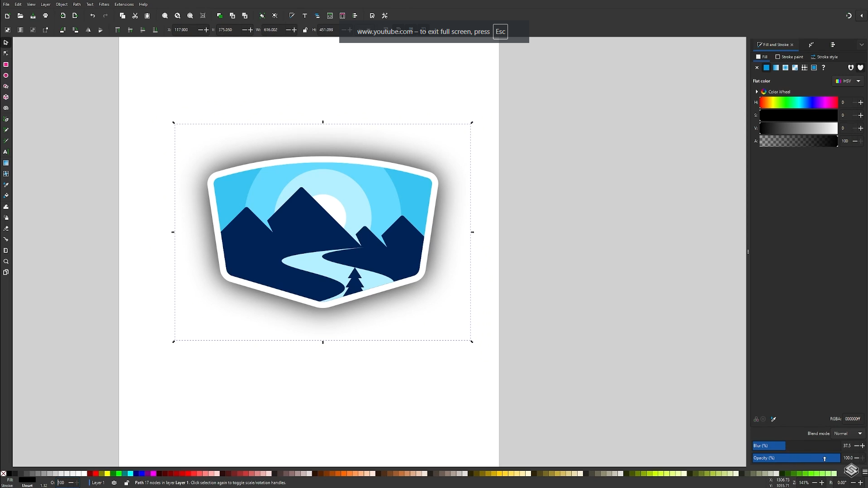
Task: Select the Gradient tool
Action: click(6, 163)
